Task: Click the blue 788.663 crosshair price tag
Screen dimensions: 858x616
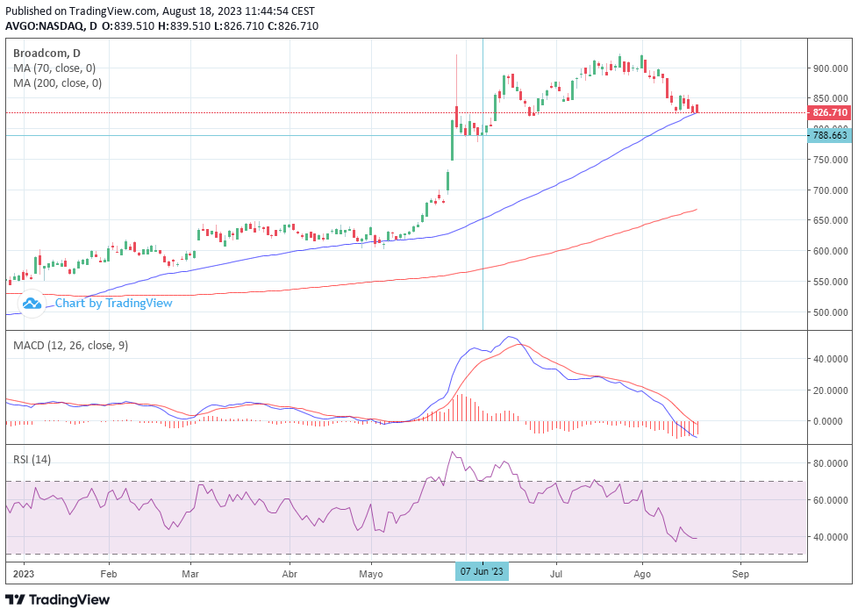Action: pyautogui.click(x=830, y=135)
